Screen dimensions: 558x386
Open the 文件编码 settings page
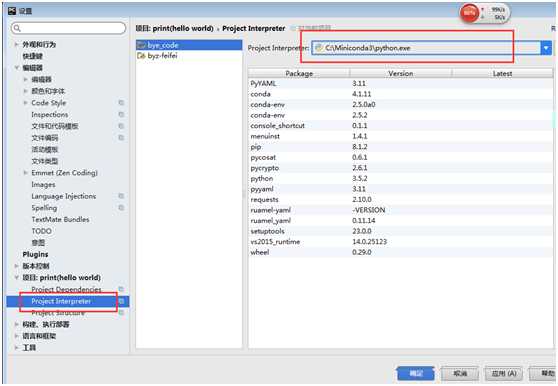(44, 138)
